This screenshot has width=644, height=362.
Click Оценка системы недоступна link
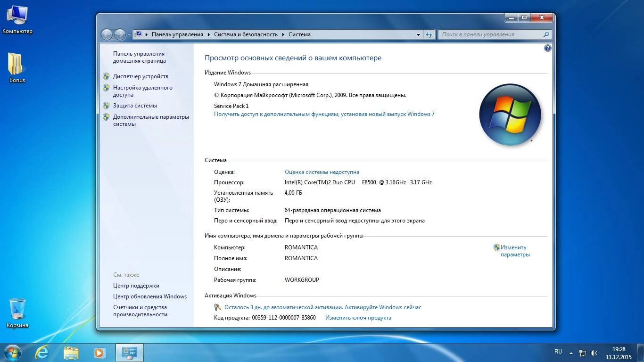pos(322,172)
